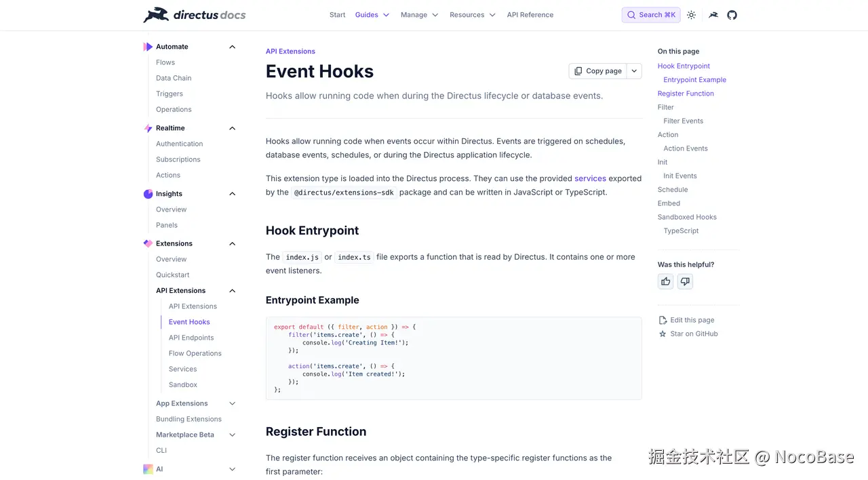
Task: Jump to Action Events in outline
Action: 686,148
